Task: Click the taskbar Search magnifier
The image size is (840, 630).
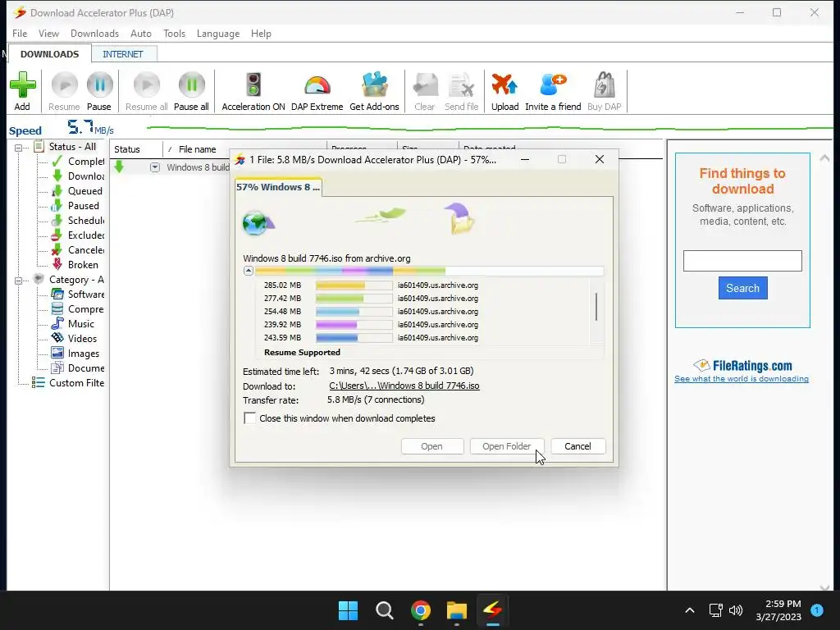Action: click(x=385, y=610)
